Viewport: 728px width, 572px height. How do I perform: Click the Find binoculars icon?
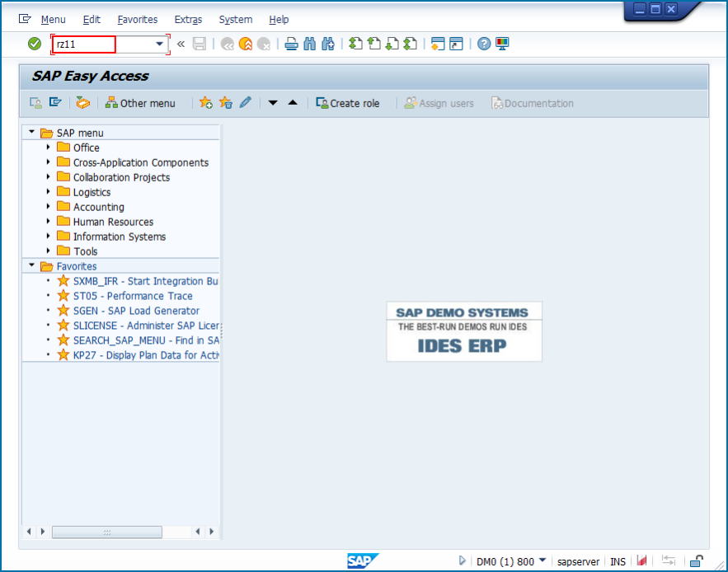point(310,44)
